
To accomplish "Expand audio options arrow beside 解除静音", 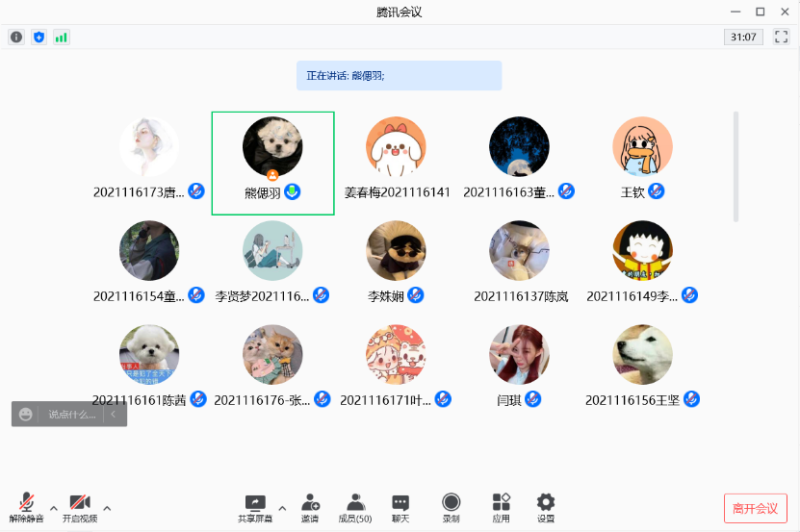I will pyautogui.click(x=54, y=508).
